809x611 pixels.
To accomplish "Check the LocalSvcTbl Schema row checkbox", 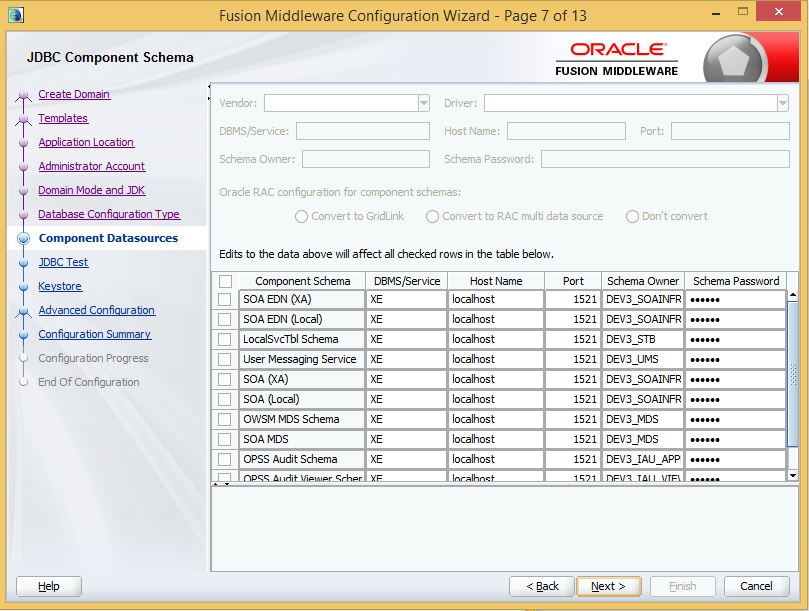I will tap(224, 339).
